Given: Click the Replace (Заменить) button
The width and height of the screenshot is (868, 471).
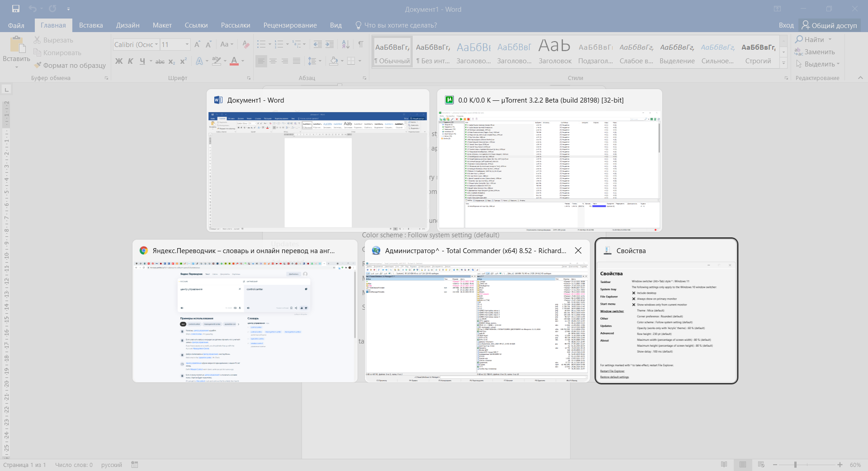Looking at the screenshot, I should pos(815,52).
